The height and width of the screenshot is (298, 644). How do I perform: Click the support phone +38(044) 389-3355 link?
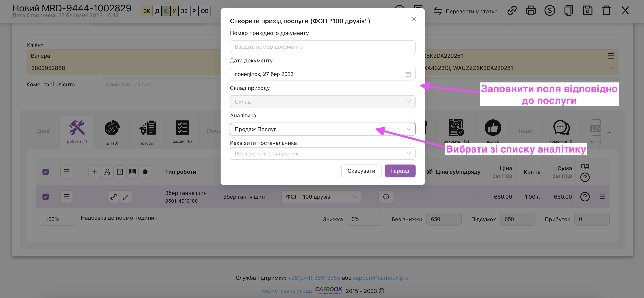314,278
